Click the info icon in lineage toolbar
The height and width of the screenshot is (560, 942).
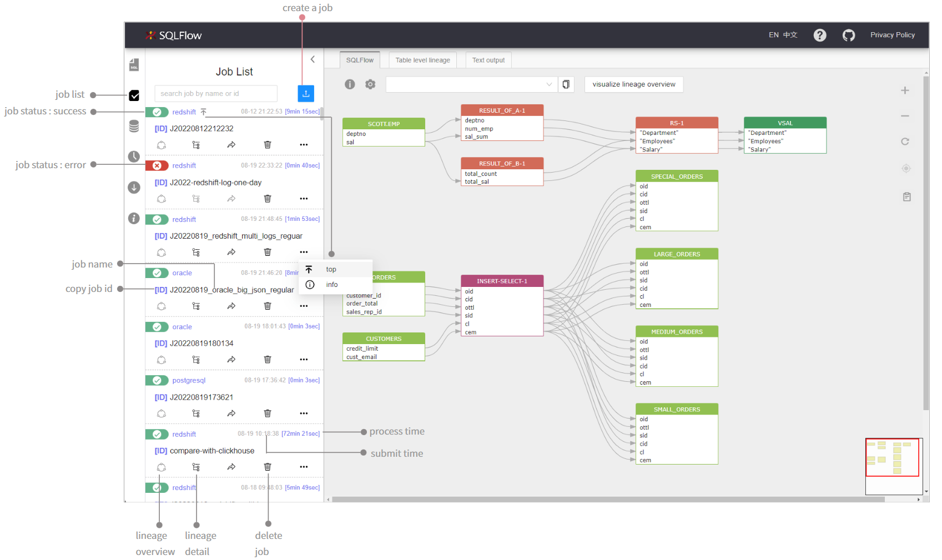pyautogui.click(x=350, y=84)
